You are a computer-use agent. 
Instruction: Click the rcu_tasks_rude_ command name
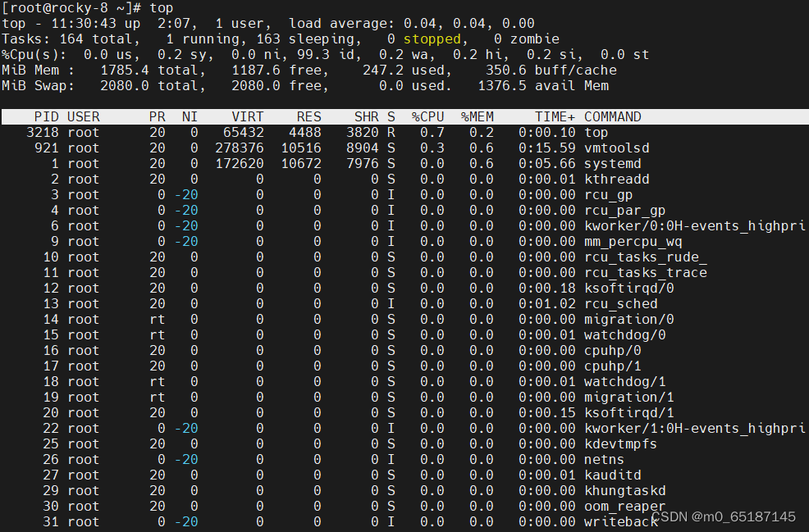click(646, 257)
